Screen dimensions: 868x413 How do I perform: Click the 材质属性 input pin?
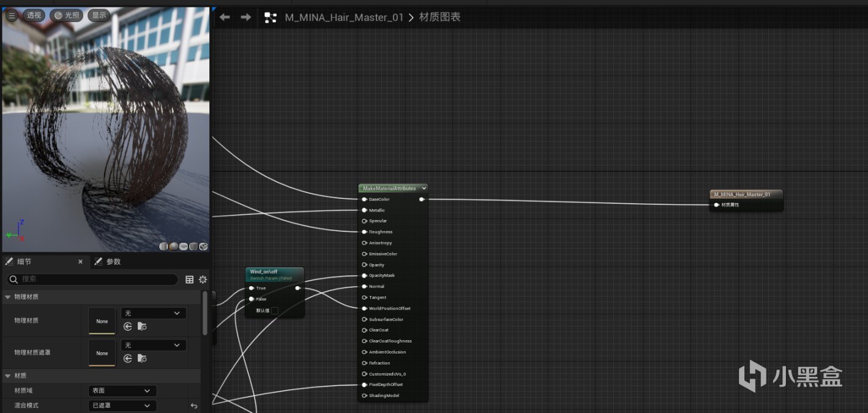point(716,205)
